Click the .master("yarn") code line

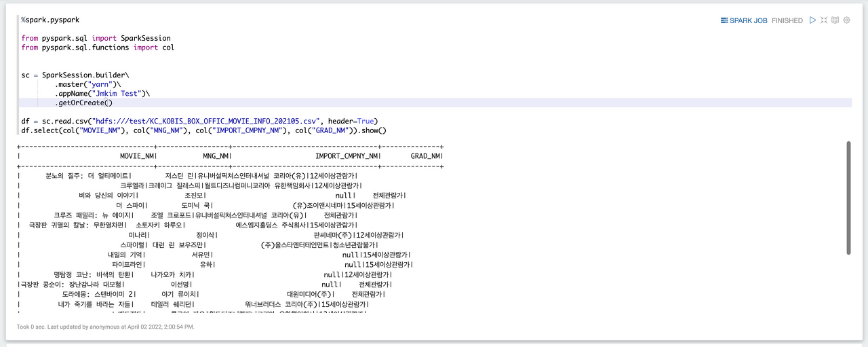click(x=88, y=84)
